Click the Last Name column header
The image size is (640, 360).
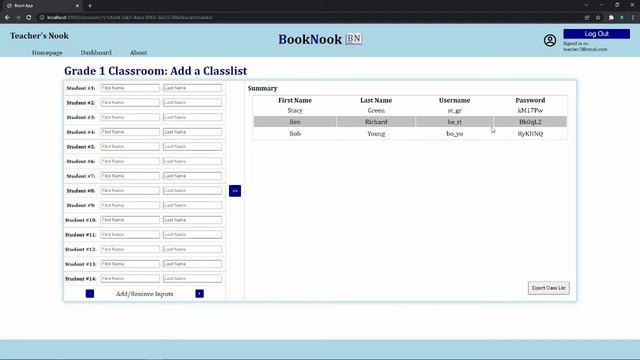point(376,100)
